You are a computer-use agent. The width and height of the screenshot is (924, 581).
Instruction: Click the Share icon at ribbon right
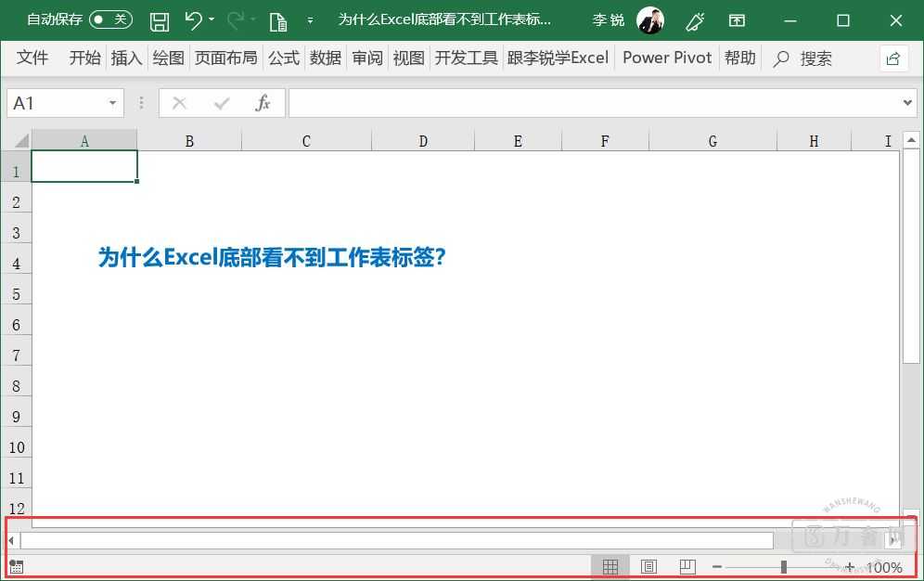pos(892,58)
